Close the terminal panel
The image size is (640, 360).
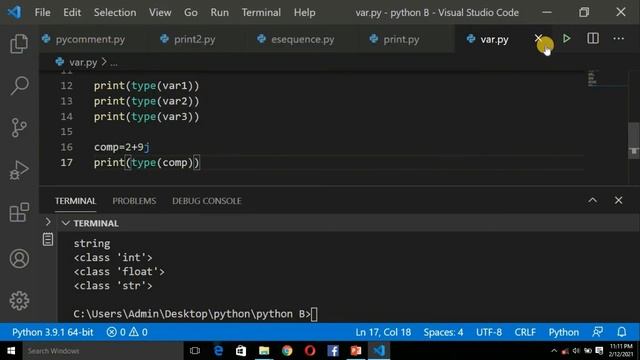tap(618, 200)
